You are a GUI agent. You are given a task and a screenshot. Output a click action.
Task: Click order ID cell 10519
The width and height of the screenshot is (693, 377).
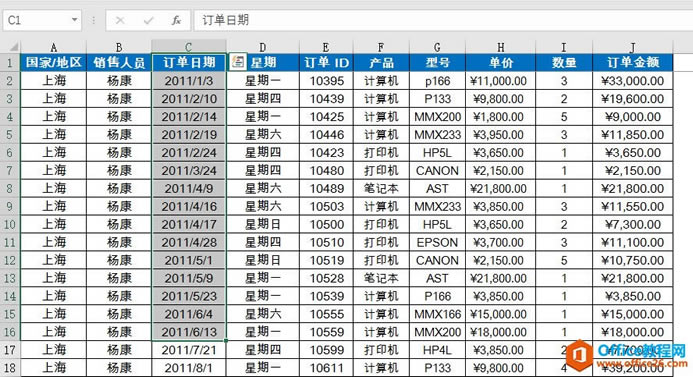pyautogui.click(x=326, y=260)
